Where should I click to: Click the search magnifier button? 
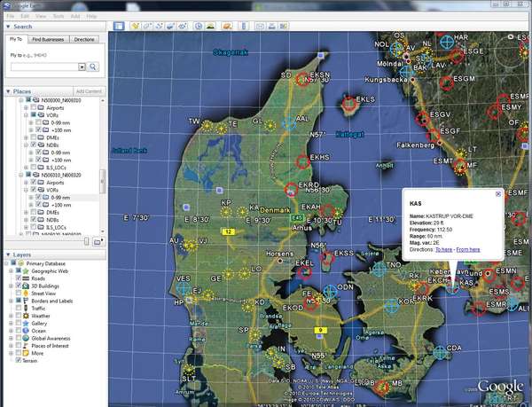coord(92,67)
